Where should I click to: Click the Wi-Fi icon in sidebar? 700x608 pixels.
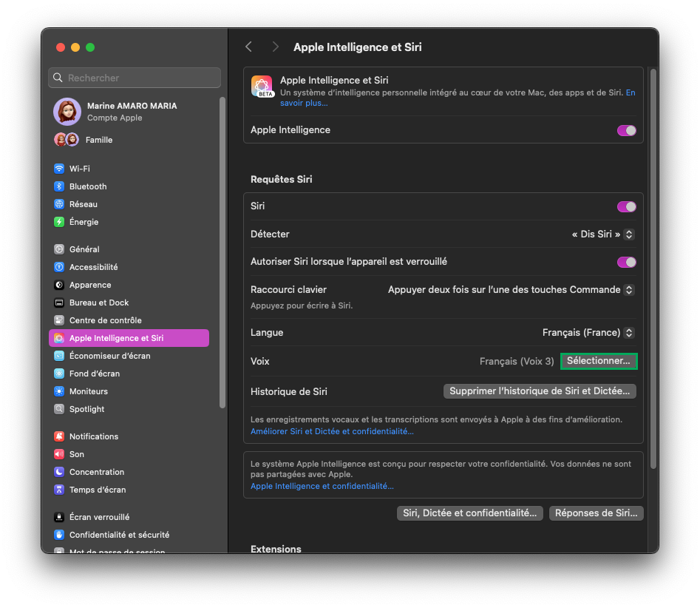point(59,169)
